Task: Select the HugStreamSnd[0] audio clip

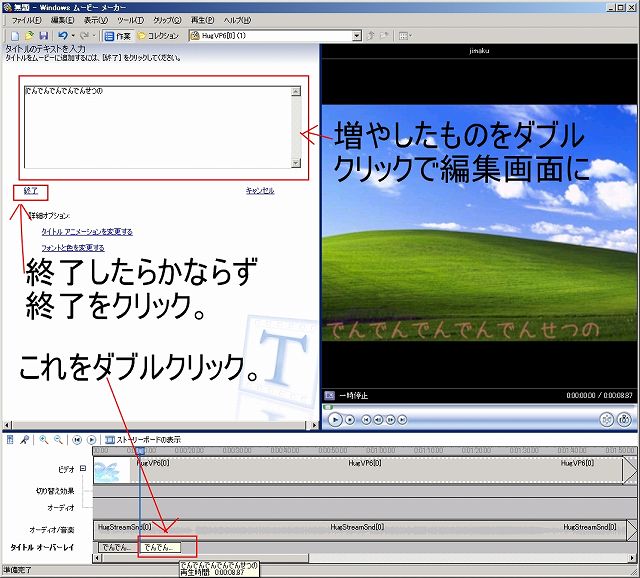Action: tap(359, 530)
